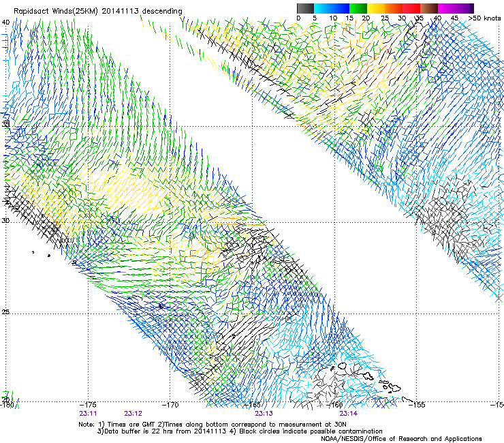Click the longitude label '-165'
This screenshot has width=504, height=443.
[x=252, y=405]
